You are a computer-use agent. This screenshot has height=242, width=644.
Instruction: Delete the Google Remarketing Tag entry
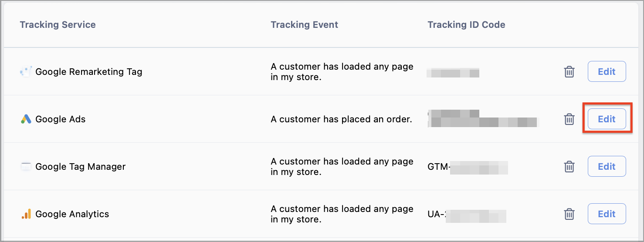[569, 72]
